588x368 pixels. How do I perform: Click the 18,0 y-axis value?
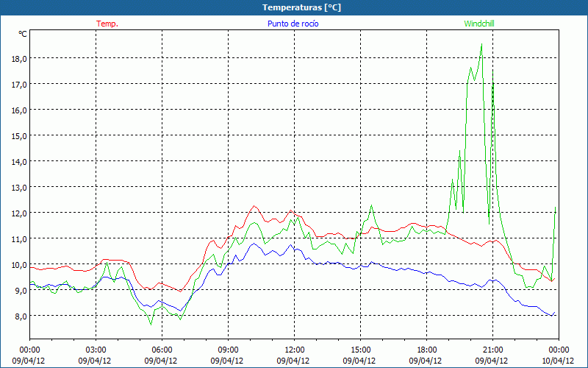pyautogui.click(x=19, y=58)
